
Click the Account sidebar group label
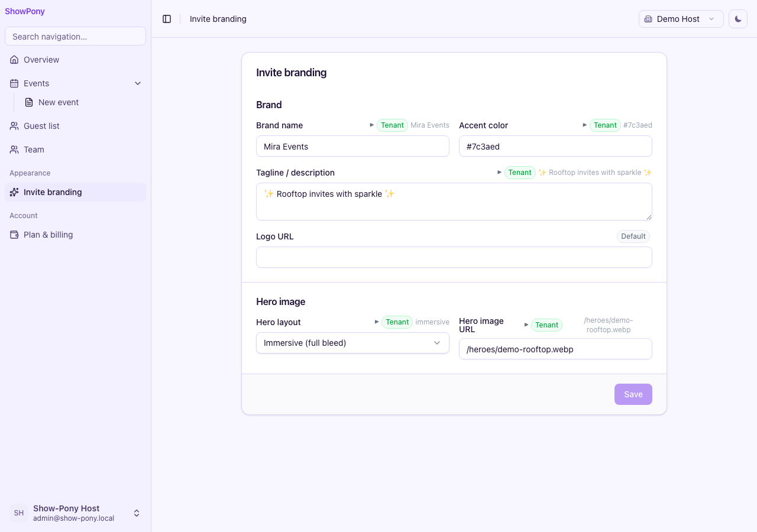(x=24, y=216)
